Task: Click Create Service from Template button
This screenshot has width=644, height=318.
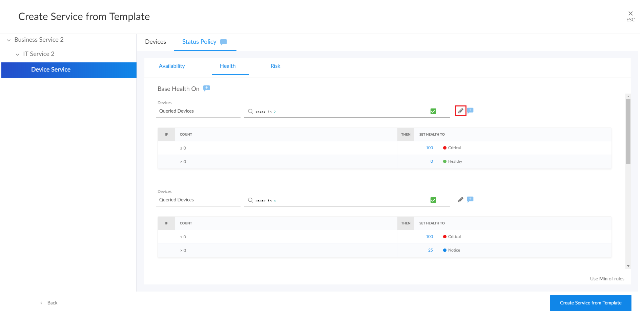Action: pyautogui.click(x=590, y=303)
